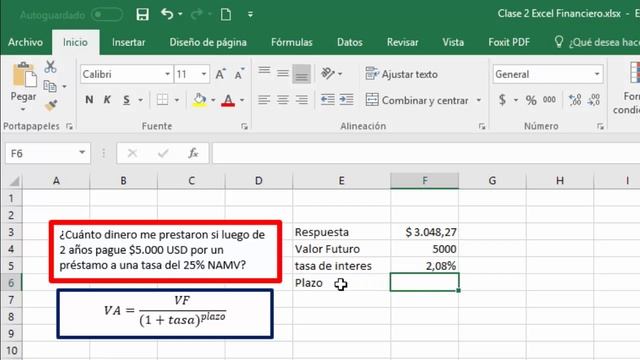The width and height of the screenshot is (640, 360).
Task: Click the Pegar paste clipboard icon
Action: point(24,75)
